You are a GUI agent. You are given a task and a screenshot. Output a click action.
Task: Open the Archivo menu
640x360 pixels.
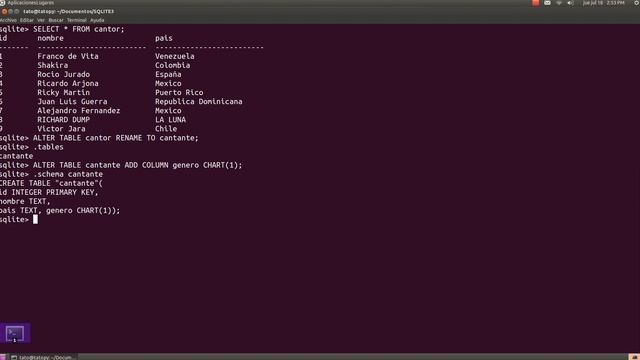coord(8,20)
